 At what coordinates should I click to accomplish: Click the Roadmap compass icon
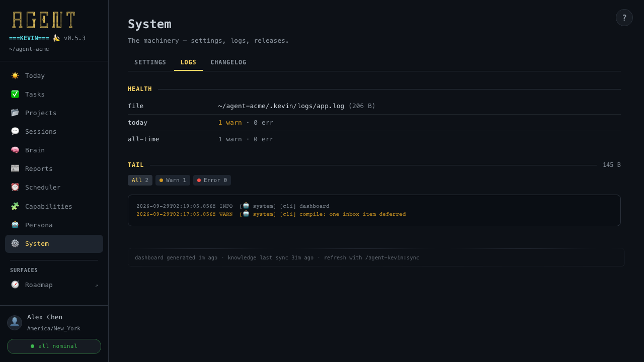[x=15, y=285]
